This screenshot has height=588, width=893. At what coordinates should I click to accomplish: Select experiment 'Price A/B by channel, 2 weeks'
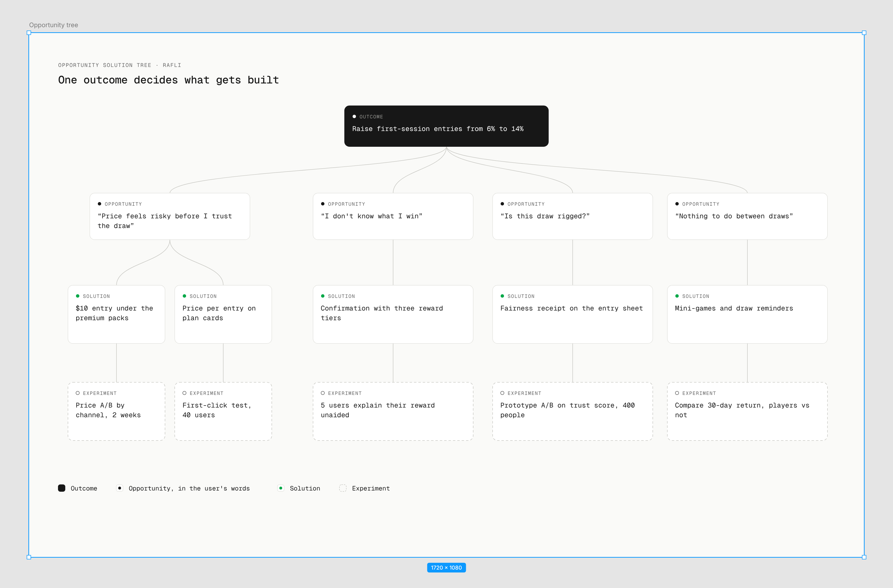tap(116, 411)
